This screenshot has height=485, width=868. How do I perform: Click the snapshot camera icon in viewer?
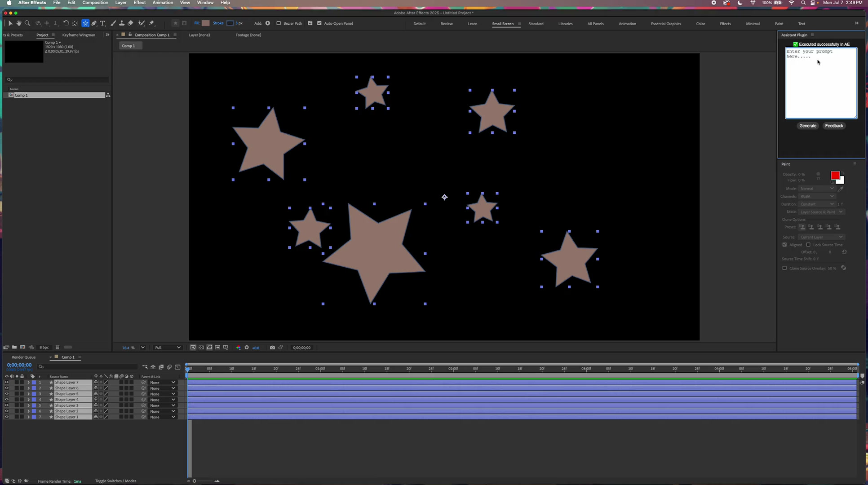coord(272,348)
